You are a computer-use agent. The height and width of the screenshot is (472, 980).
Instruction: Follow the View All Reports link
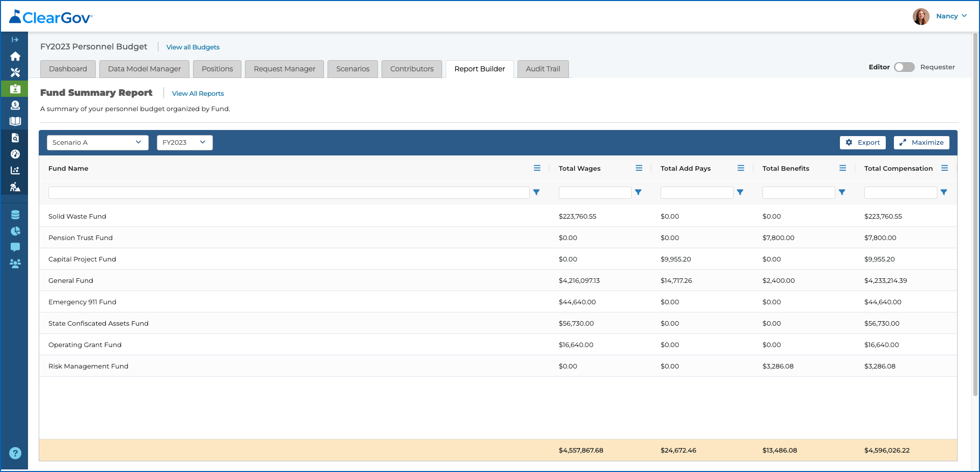[198, 93]
